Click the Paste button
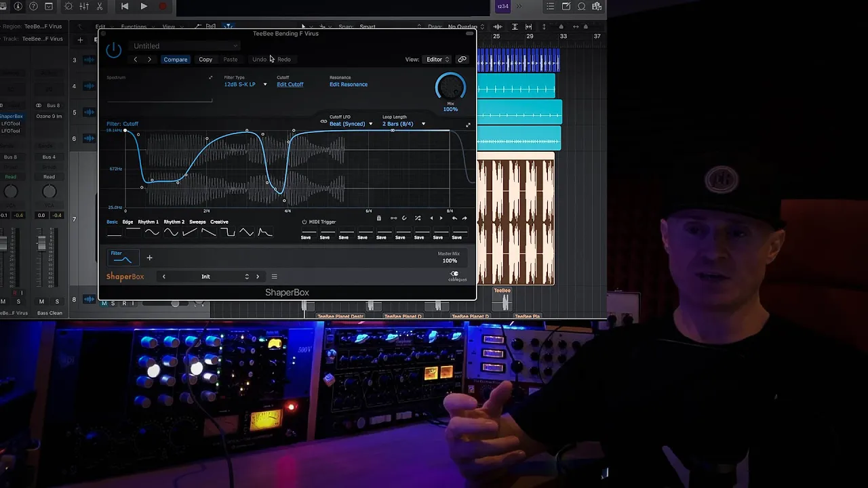This screenshot has height=488, width=868. click(231, 60)
